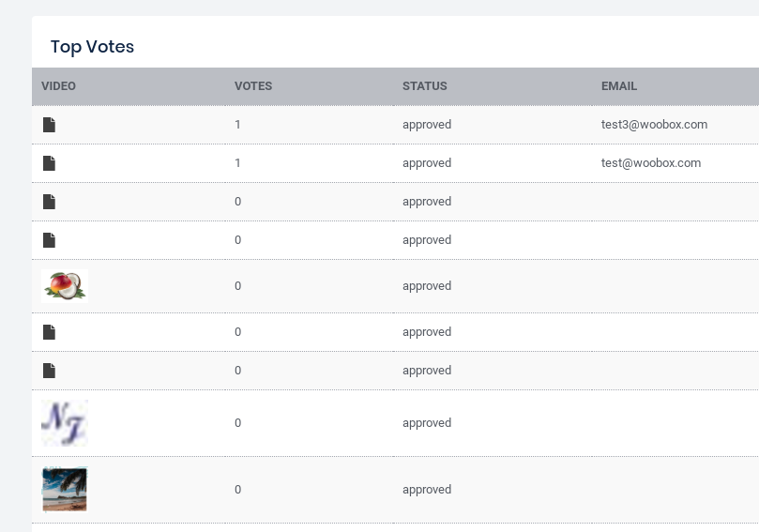Select file icon directly above the NJ logo

[x=49, y=371]
